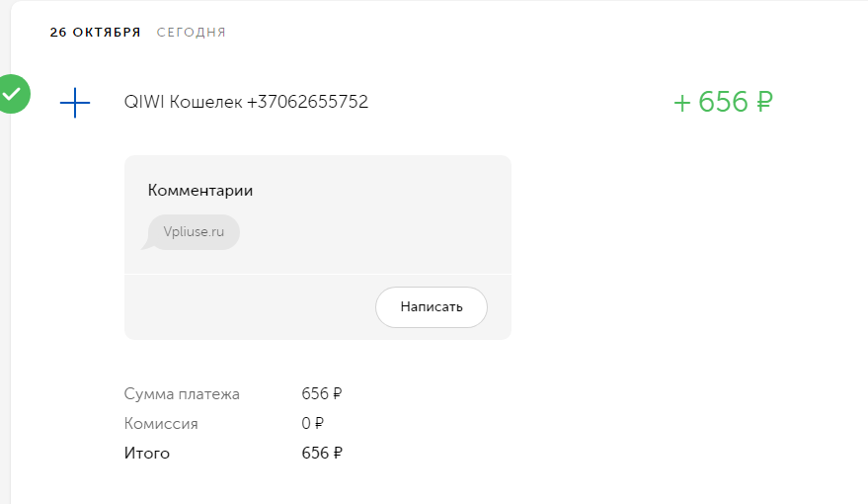Click the 0 ₽ commission value
Viewport: 868px width, 504px height.
click(x=312, y=424)
